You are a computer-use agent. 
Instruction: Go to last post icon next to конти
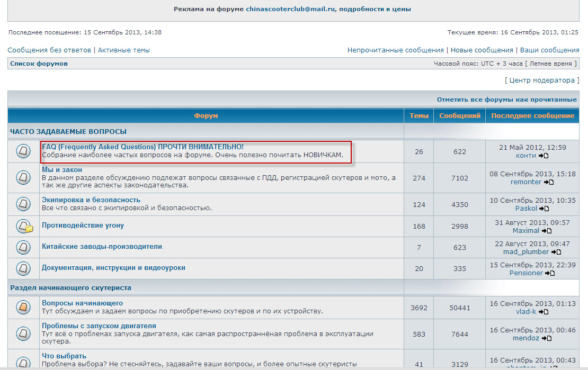(x=544, y=156)
